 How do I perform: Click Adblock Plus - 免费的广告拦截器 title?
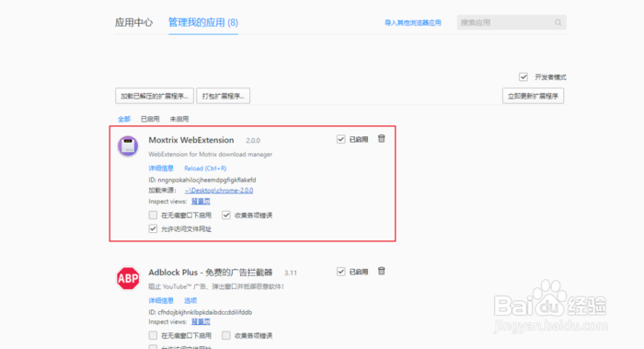point(211,273)
